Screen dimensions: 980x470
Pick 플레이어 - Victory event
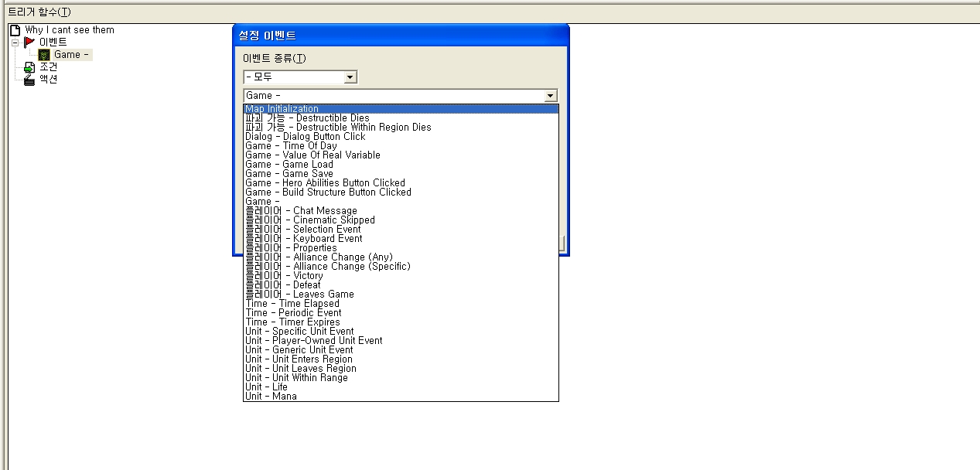pos(401,276)
